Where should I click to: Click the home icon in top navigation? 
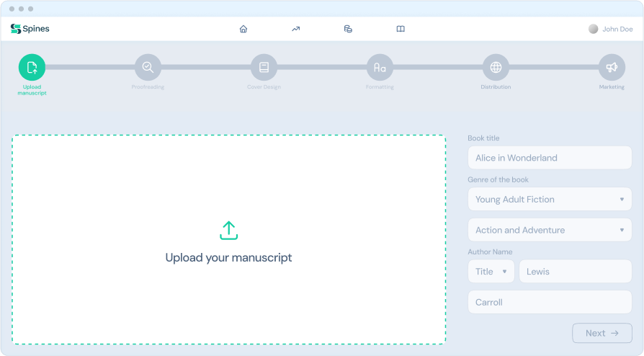[243, 29]
